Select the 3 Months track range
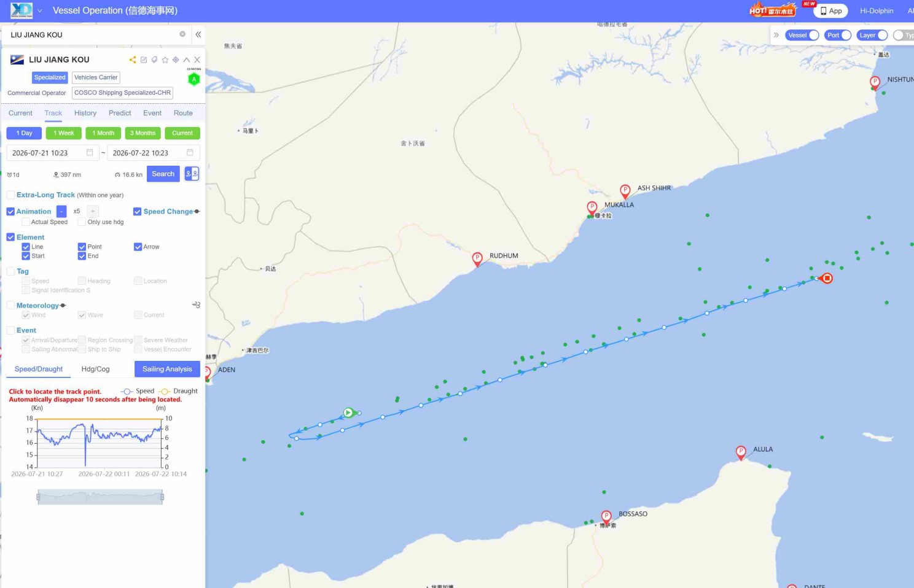 pos(143,133)
